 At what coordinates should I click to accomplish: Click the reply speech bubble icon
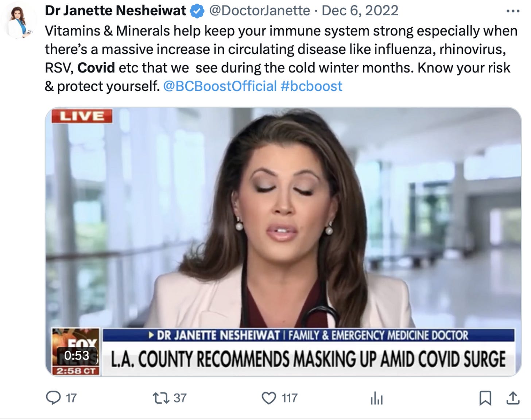point(53,398)
